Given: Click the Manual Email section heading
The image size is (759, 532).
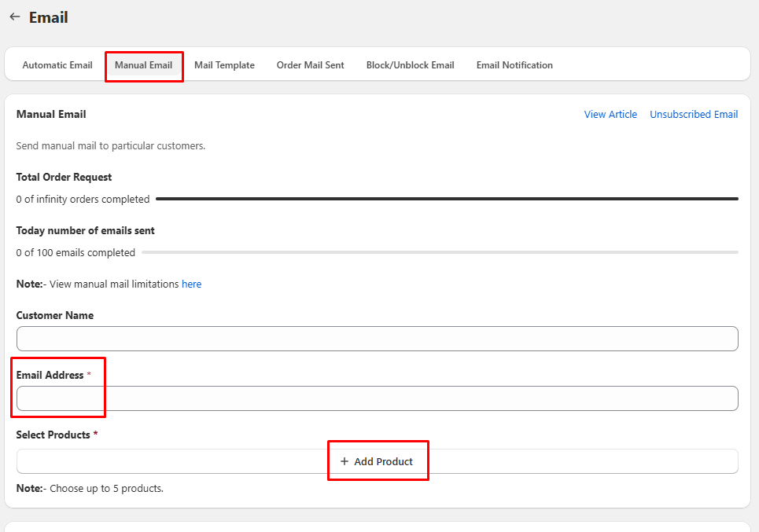Looking at the screenshot, I should [x=51, y=115].
